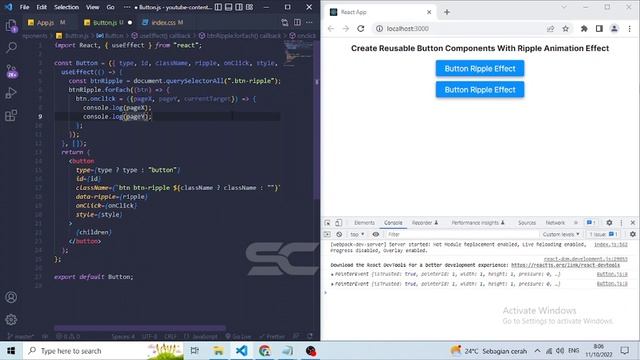
Task: Open the console context 'top' dropdown
Action: click(357, 234)
